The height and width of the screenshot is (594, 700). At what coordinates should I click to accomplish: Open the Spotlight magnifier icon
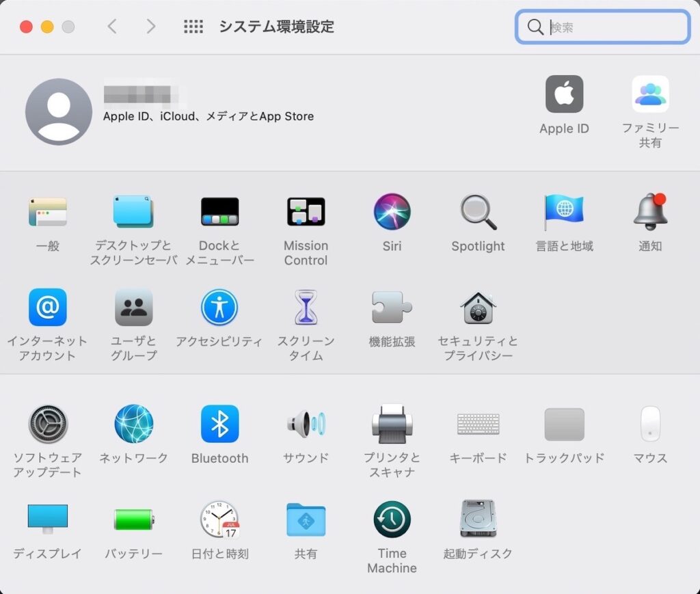(x=478, y=212)
